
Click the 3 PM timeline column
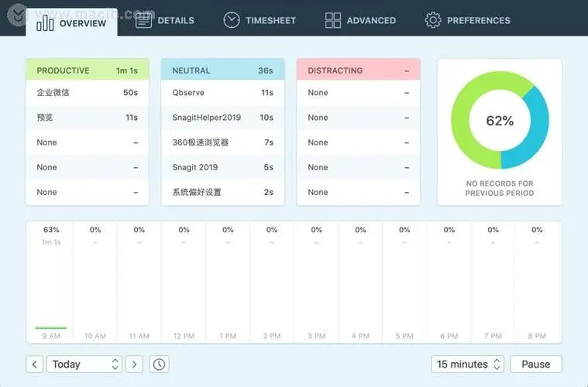tap(316, 282)
